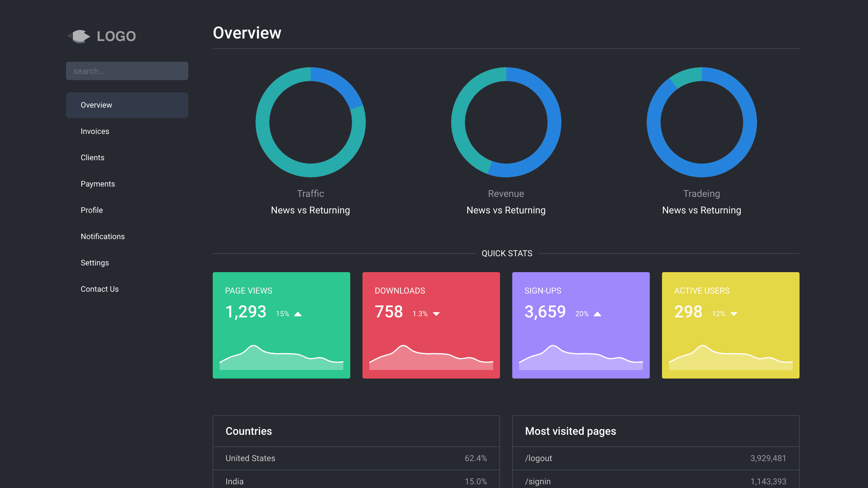Open Invoices from the sidebar

click(95, 131)
